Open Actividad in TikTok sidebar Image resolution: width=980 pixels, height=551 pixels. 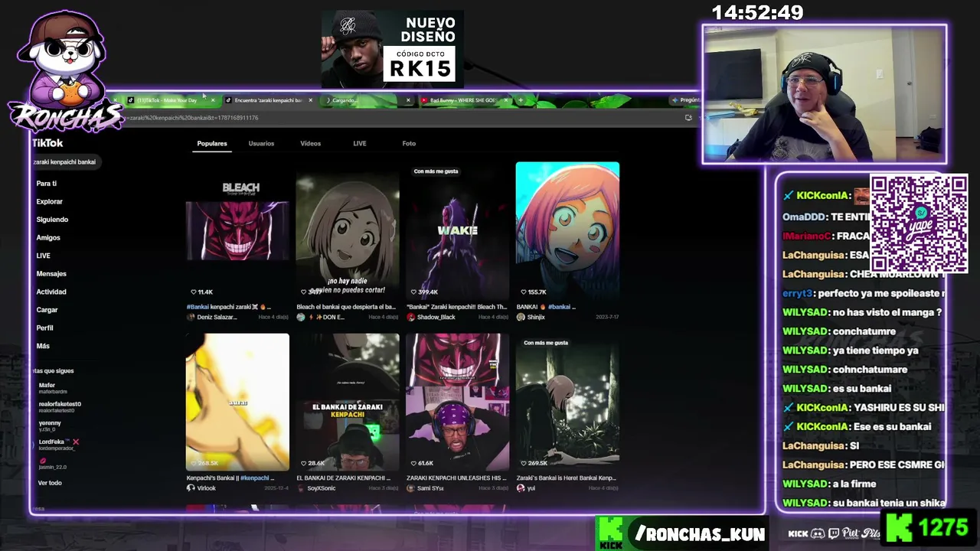(51, 292)
